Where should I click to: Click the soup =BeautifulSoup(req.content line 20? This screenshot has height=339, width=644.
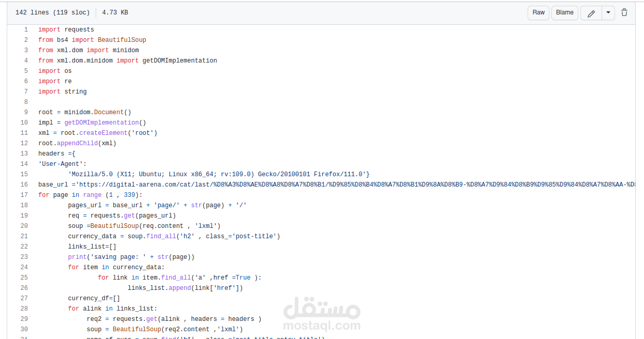click(x=144, y=226)
